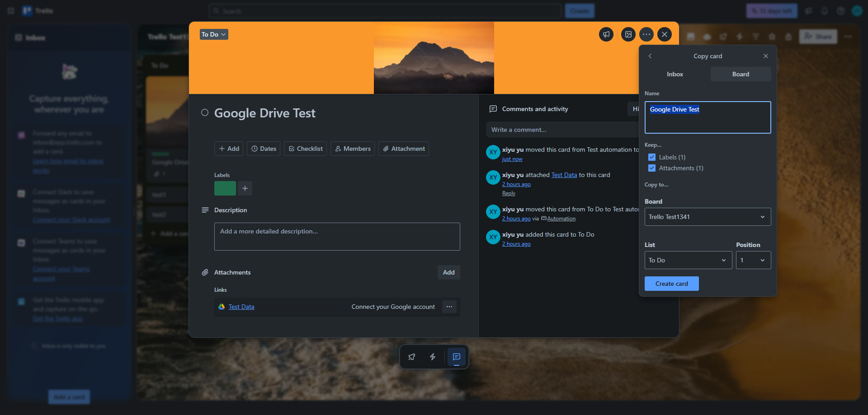Screen dimensions: 868x415
Task: Click the Google Drive icon beside Test Data
Action: (222, 307)
